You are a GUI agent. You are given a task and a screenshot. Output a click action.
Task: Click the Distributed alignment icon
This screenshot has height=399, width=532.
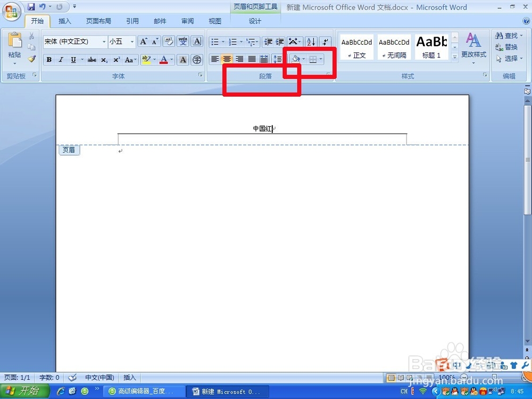(264, 59)
